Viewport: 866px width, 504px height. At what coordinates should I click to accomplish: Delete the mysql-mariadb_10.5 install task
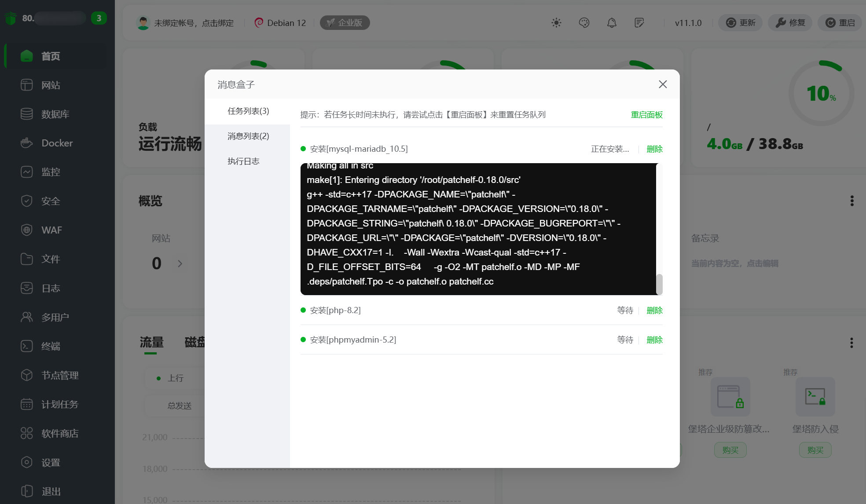pyautogui.click(x=654, y=149)
